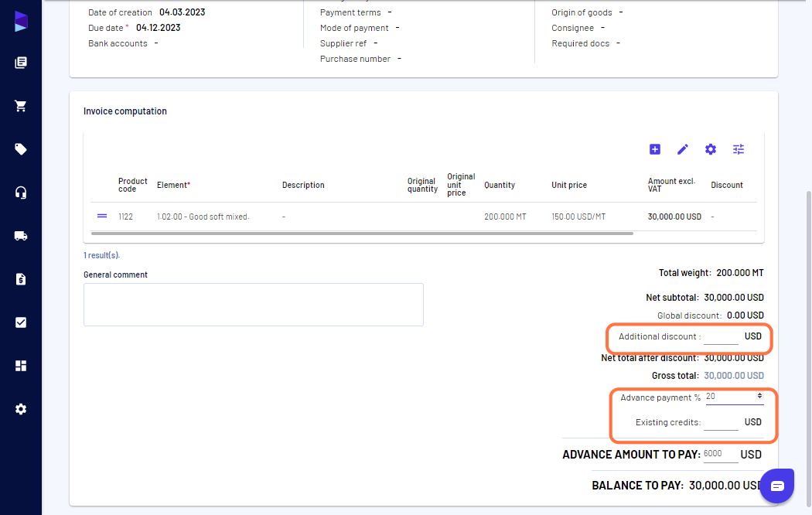Image resolution: width=812 pixels, height=515 pixels.
Task: Click the Gross total value
Action: 733,376
